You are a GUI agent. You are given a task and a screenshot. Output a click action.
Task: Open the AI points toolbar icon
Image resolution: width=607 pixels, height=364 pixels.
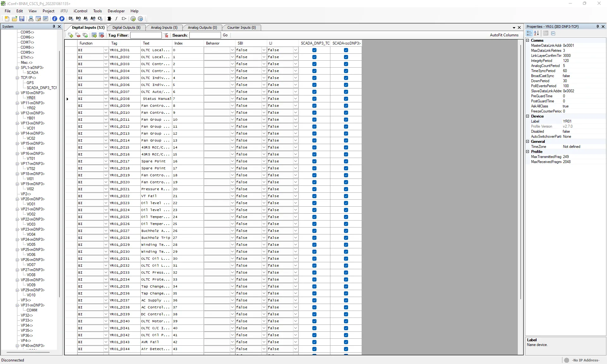coord(86,19)
